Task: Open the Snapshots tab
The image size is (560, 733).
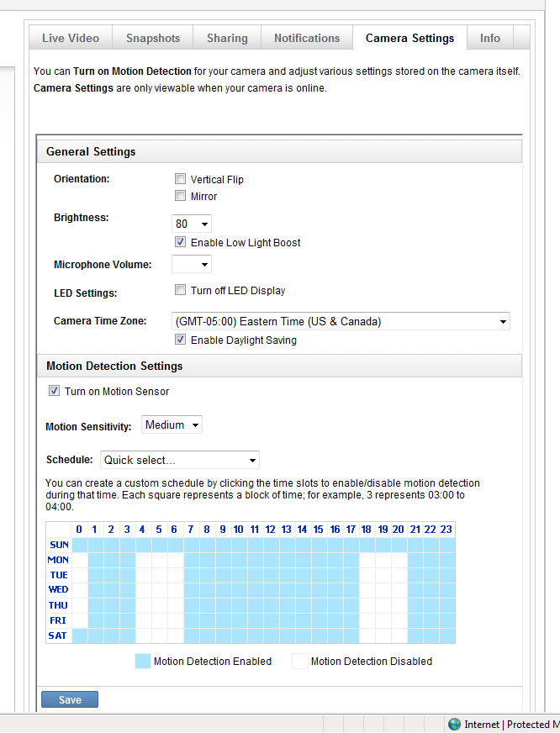Action: [x=153, y=38]
